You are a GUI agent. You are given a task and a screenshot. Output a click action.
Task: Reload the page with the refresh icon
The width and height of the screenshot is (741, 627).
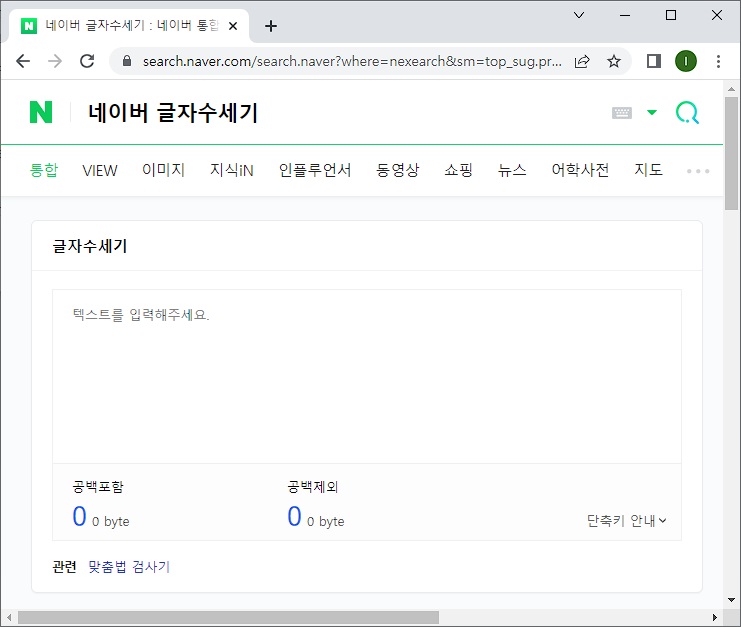pyautogui.click(x=87, y=61)
